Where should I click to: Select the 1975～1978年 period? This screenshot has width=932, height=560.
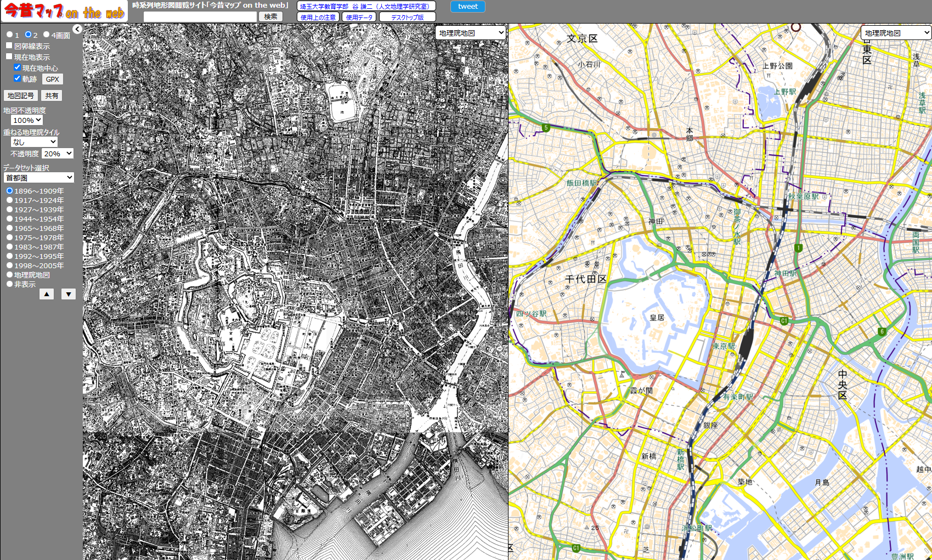click(9, 237)
